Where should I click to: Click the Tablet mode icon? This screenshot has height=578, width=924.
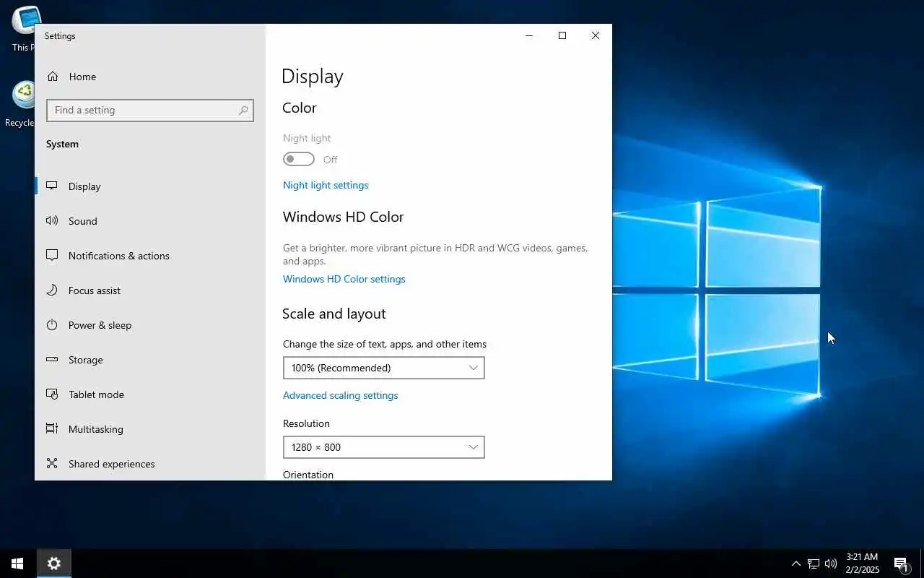52,394
